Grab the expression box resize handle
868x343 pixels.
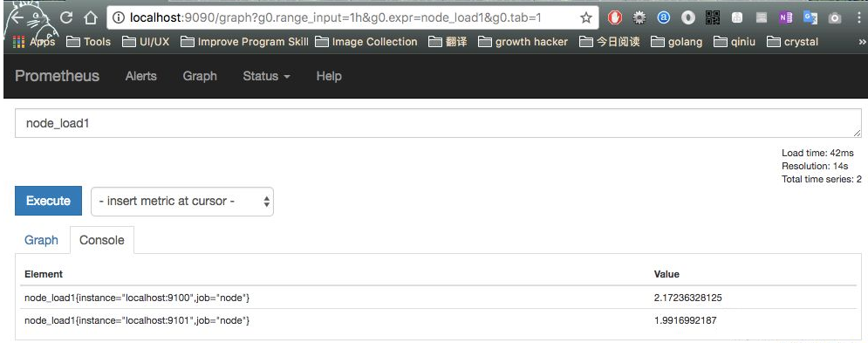(x=858, y=133)
